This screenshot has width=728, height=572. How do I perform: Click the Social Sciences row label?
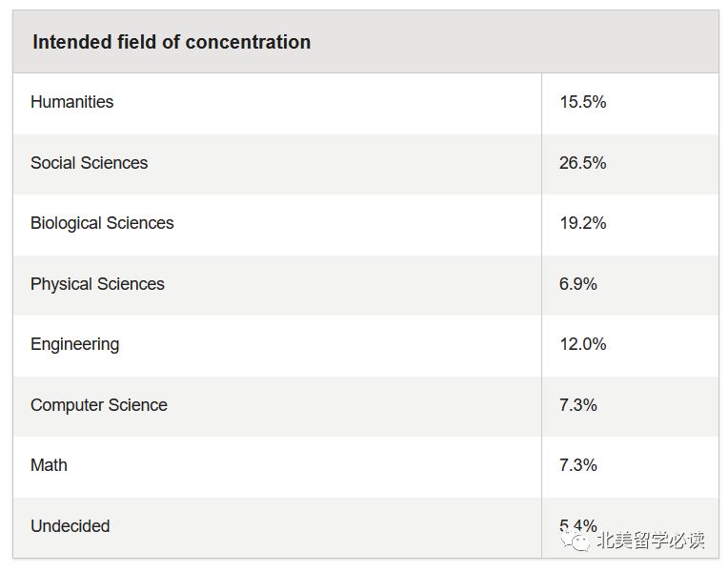pyautogui.click(x=90, y=163)
